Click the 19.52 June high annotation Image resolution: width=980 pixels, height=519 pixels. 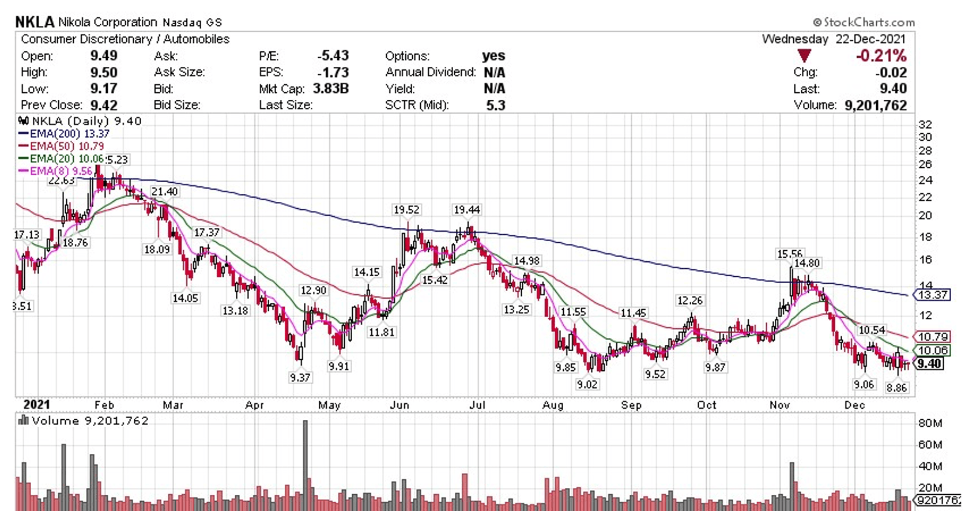click(x=406, y=210)
